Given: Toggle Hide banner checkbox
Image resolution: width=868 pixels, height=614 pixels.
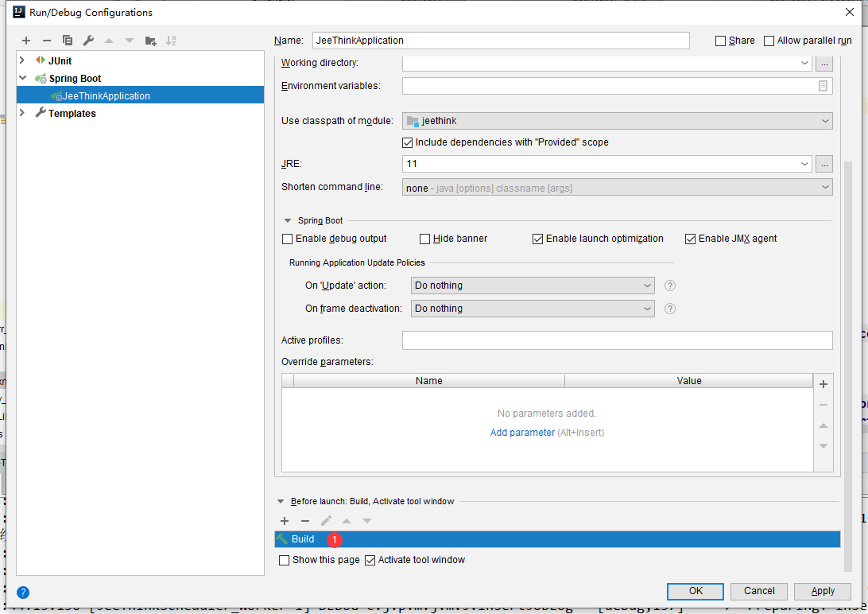Looking at the screenshot, I should click(424, 239).
